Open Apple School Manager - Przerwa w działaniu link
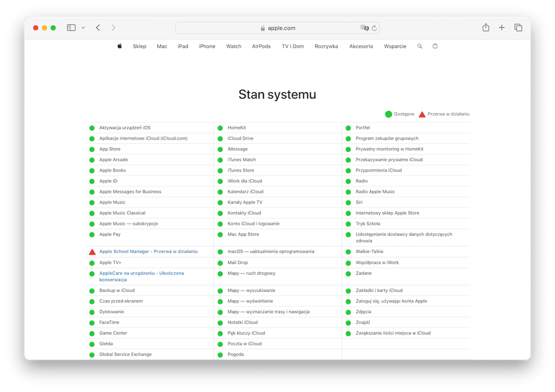The height and width of the screenshot is (392, 555). pyautogui.click(x=148, y=251)
